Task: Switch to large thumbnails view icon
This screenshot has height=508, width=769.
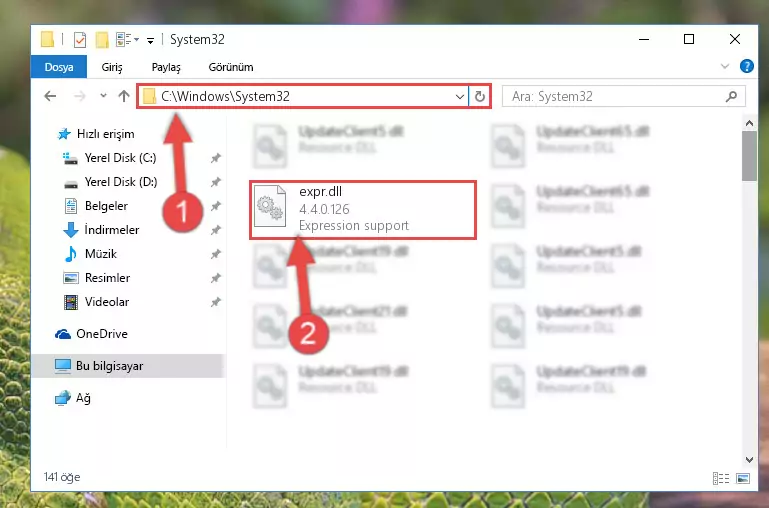Action: tap(743, 478)
